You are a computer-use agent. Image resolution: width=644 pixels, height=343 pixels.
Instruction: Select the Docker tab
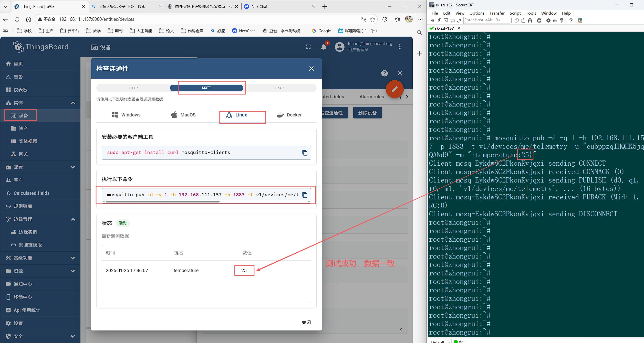(289, 115)
